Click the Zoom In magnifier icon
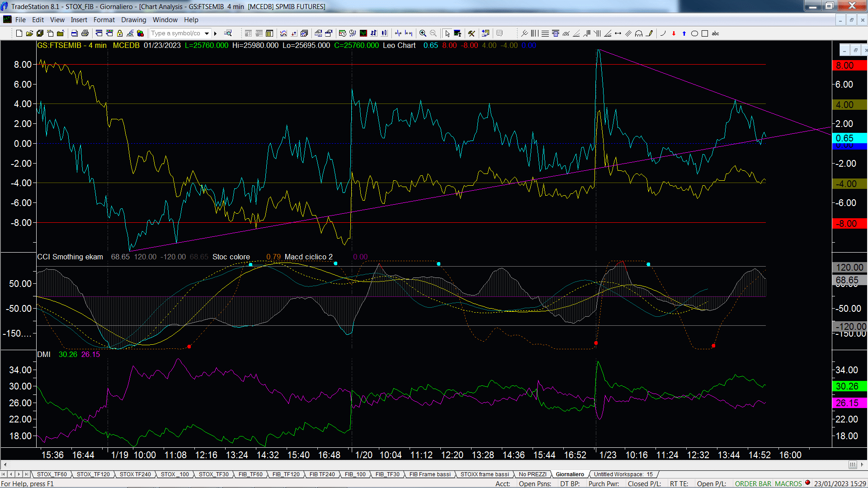This screenshot has width=868, height=488. click(x=423, y=33)
